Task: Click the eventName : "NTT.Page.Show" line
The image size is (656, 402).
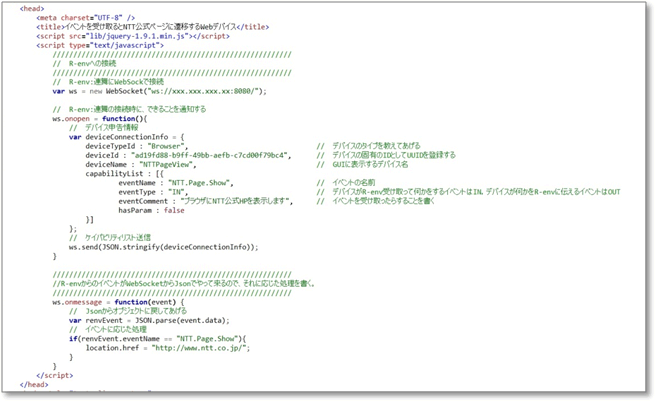Action: click(176, 183)
